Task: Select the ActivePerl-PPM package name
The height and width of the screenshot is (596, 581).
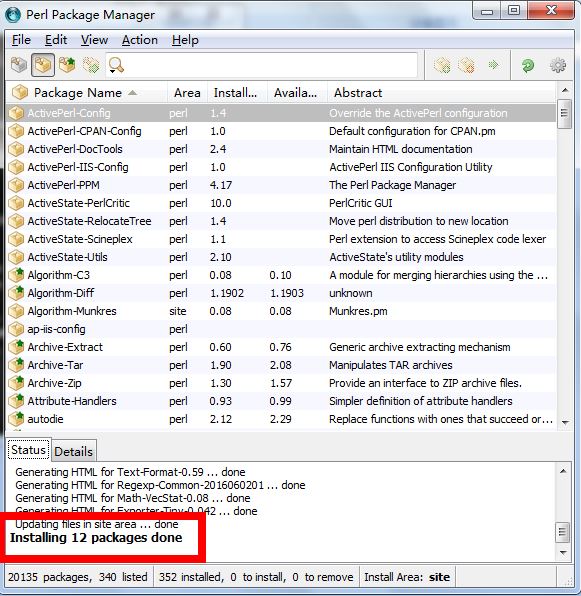Action: pyautogui.click(x=63, y=185)
